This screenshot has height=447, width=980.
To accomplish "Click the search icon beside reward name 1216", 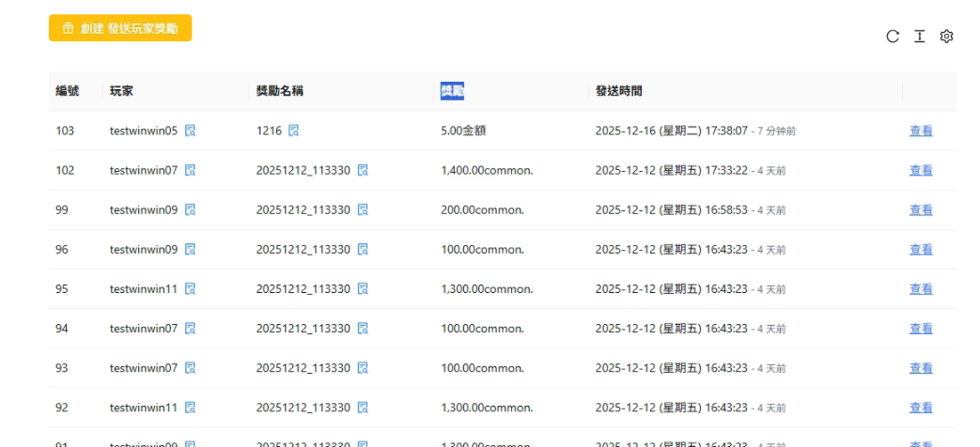I will pos(294,131).
